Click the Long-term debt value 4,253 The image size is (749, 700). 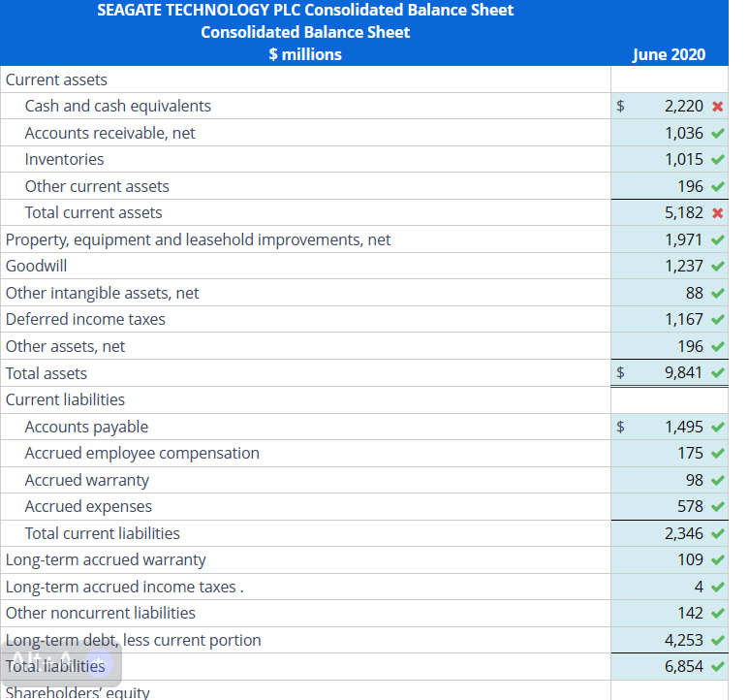(683, 640)
